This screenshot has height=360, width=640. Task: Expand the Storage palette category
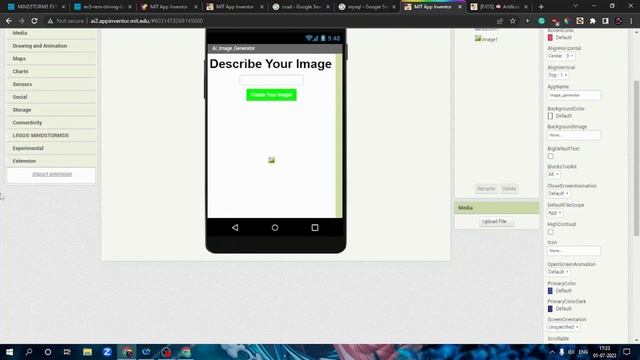pos(51,110)
